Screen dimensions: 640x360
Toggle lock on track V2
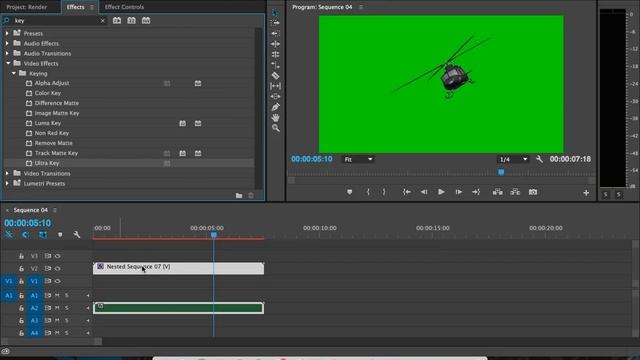point(21,269)
